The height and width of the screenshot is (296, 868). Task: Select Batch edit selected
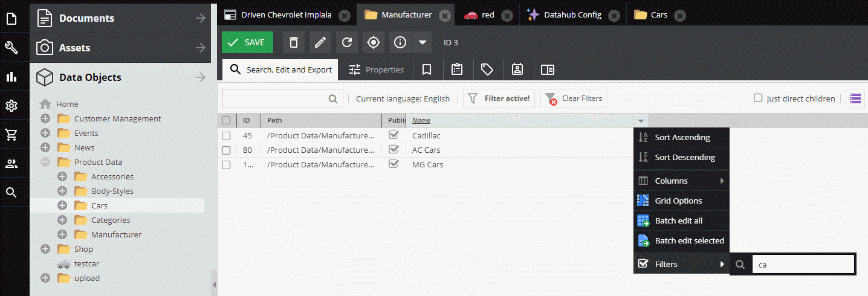682,240
